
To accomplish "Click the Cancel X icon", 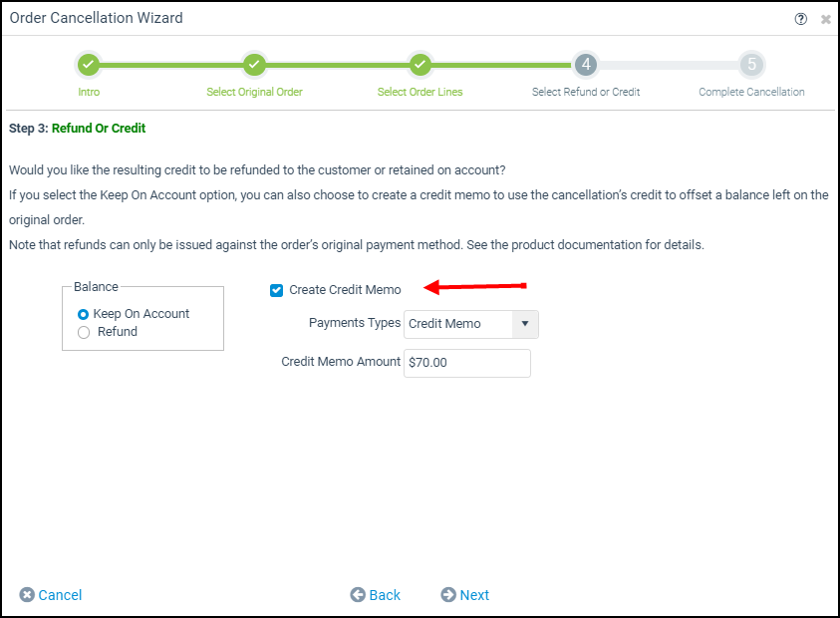I will [27, 595].
